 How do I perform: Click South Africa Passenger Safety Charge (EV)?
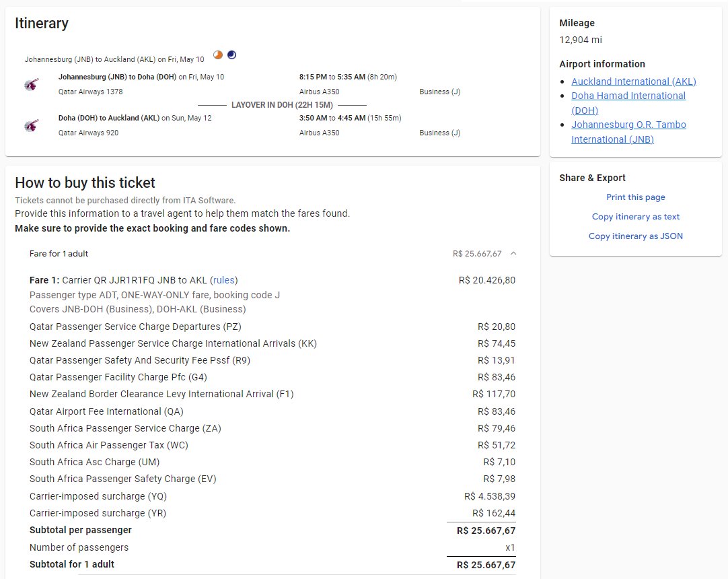(x=123, y=479)
